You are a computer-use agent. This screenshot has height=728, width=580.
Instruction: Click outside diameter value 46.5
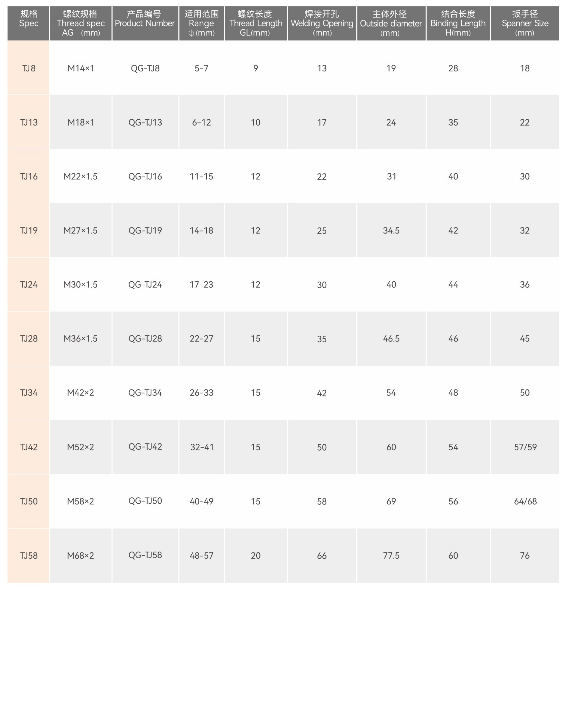(x=391, y=338)
